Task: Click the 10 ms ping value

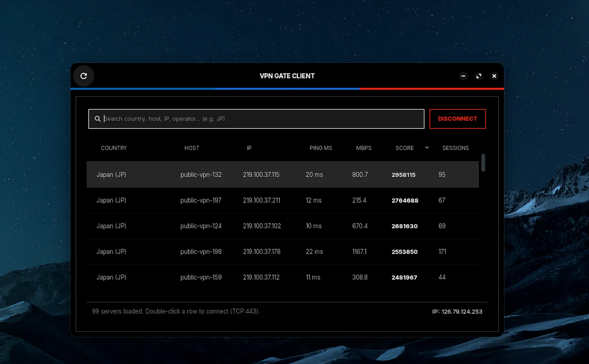Action: pos(314,226)
